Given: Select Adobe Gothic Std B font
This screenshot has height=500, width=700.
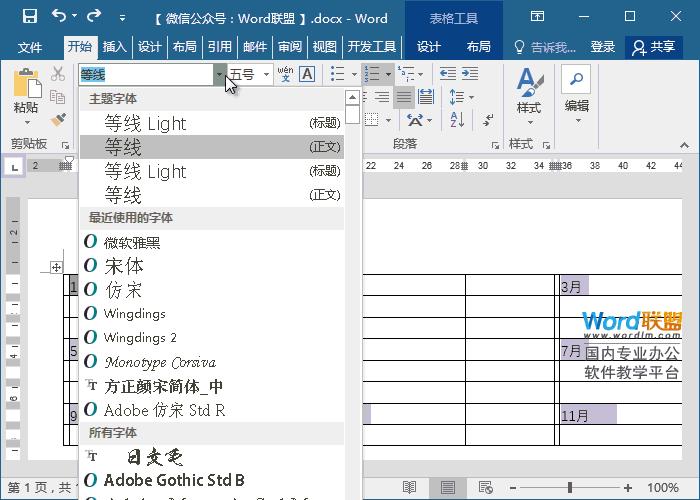Looking at the screenshot, I should (212, 480).
